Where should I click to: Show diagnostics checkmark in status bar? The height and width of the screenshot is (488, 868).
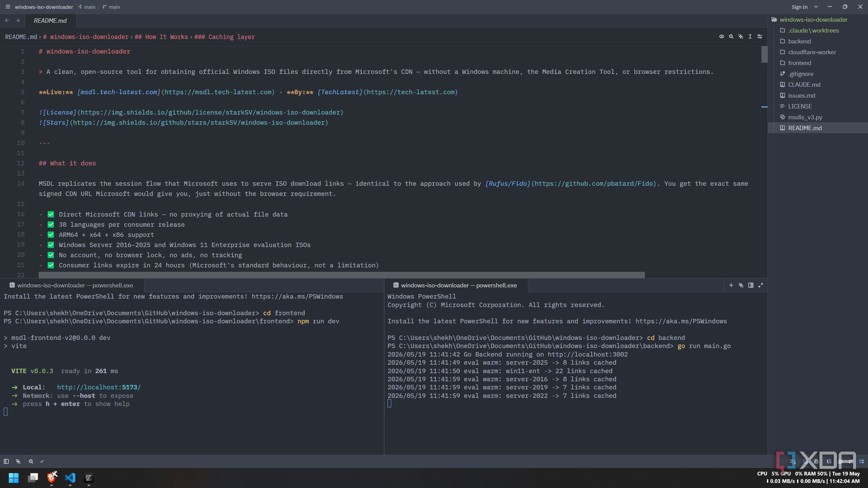[42, 461]
